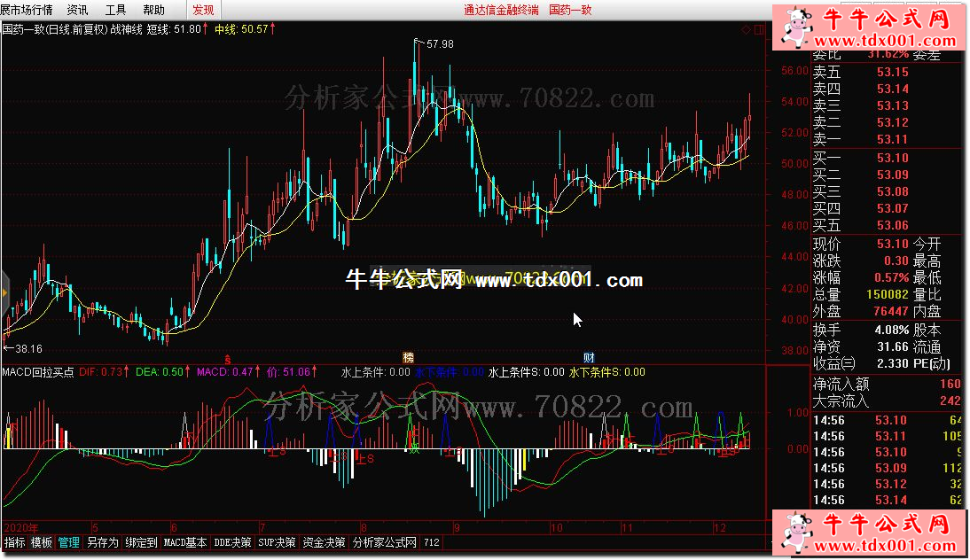Click the 通达信金融终端 title text
The width and height of the screenshot is (970, 560).
coord(501,10)
